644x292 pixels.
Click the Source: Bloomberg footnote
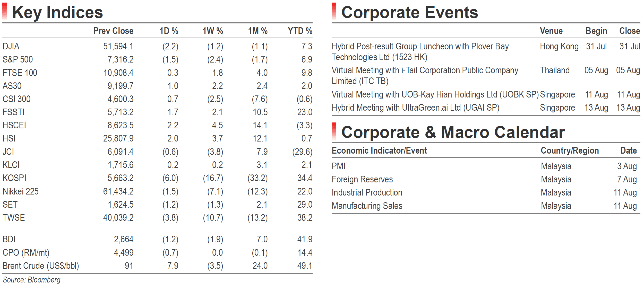[32, 280]
